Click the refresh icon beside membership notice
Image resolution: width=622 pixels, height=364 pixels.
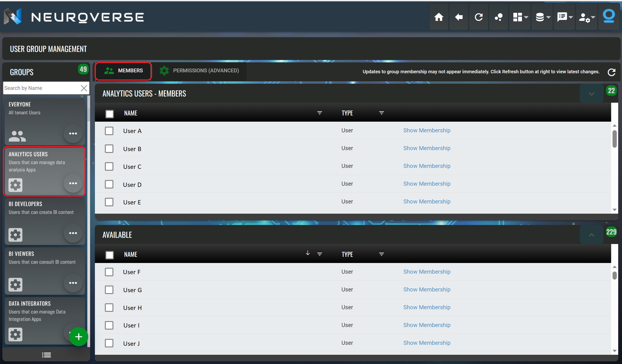coord(611,72)
